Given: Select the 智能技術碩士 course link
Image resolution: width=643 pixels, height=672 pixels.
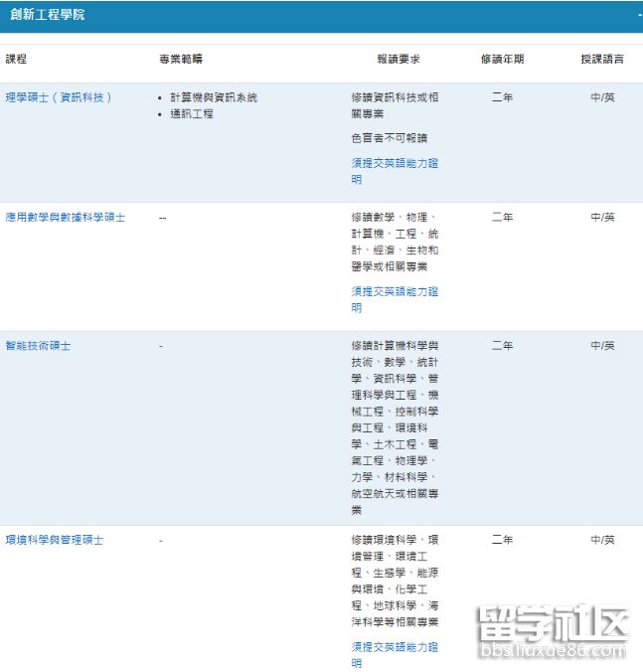Looking at the screenshot, I should [38, 346].
